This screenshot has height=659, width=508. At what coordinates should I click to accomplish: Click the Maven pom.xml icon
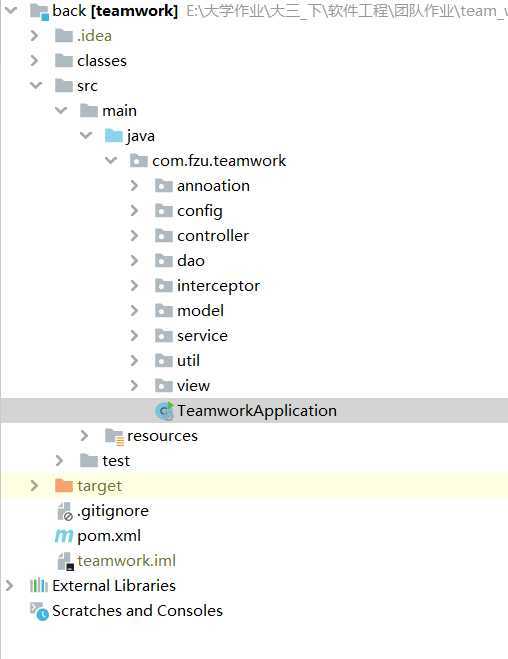click(64, 536)
